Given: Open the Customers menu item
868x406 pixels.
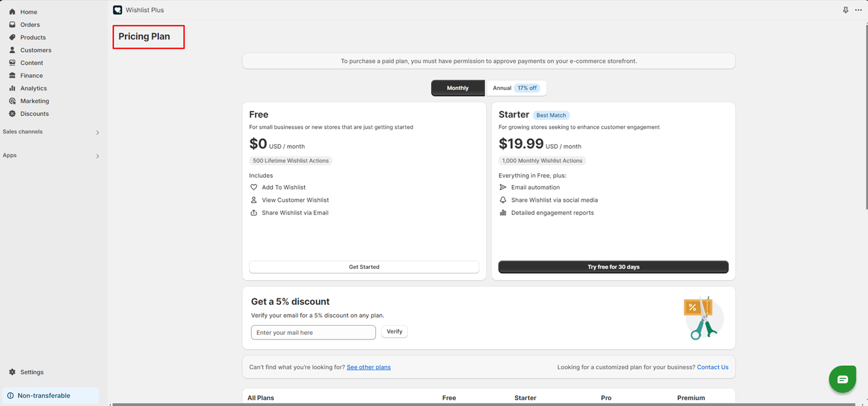Looking at the screenshot, I should pos(35,50).
